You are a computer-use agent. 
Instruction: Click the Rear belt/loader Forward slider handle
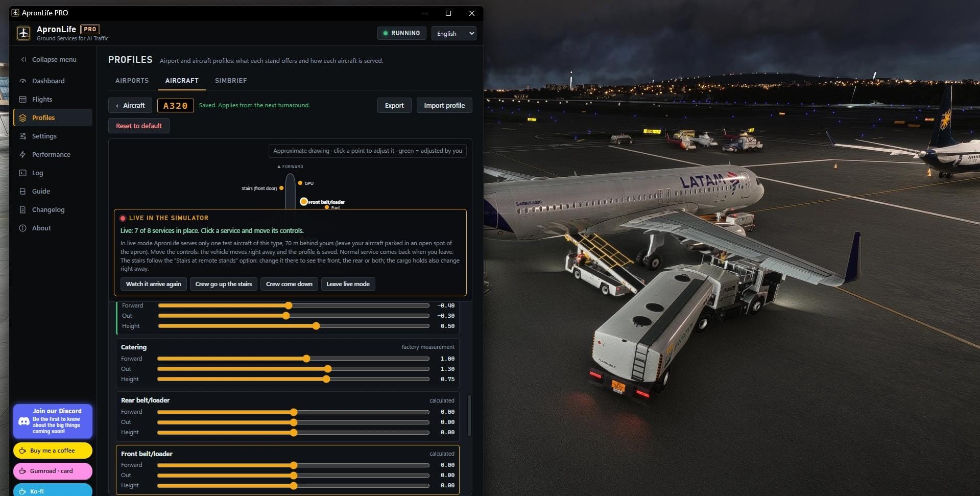(294, 412)
